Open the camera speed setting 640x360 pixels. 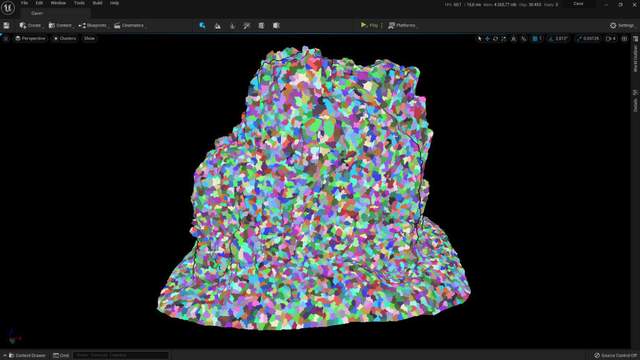(x=611, y=38)
